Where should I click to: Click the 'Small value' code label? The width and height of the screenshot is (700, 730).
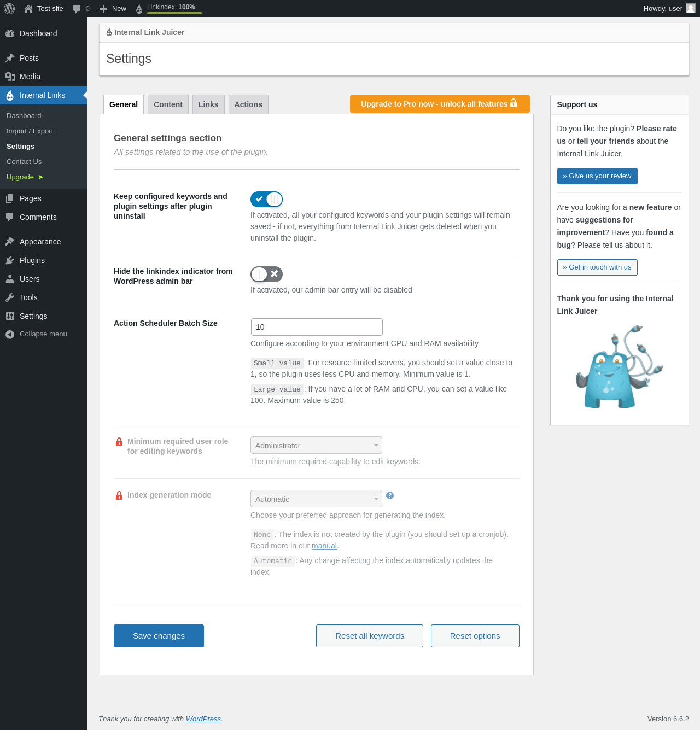tap(277, 363)
